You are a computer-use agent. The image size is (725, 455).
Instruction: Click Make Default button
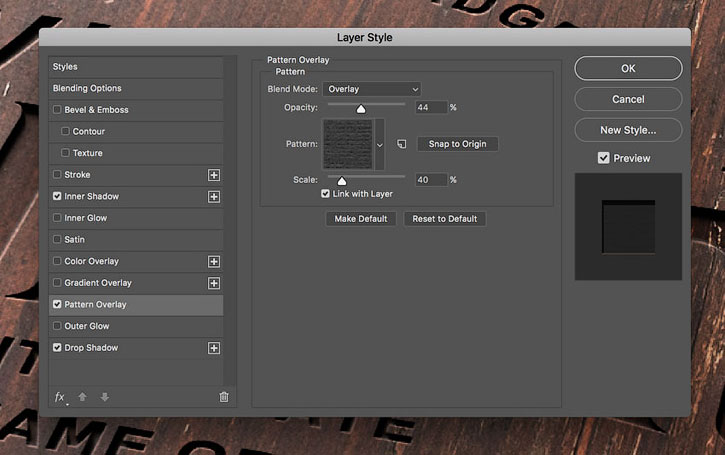coord(361,219)
